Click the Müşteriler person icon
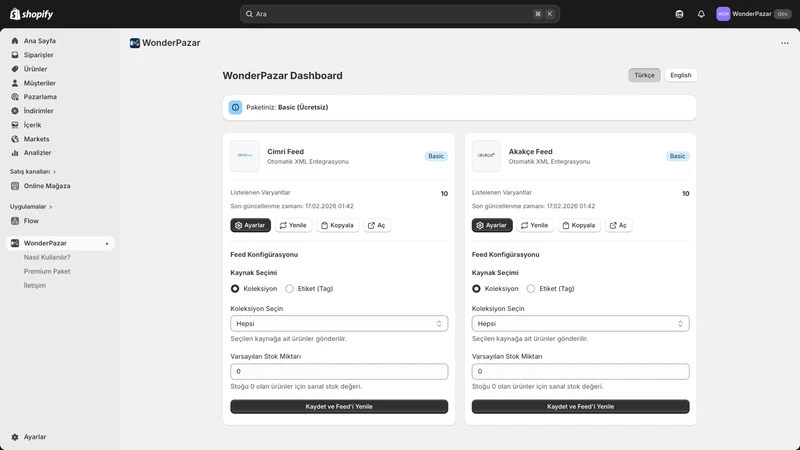Screen dimensions: 800x450 [15, 83]
